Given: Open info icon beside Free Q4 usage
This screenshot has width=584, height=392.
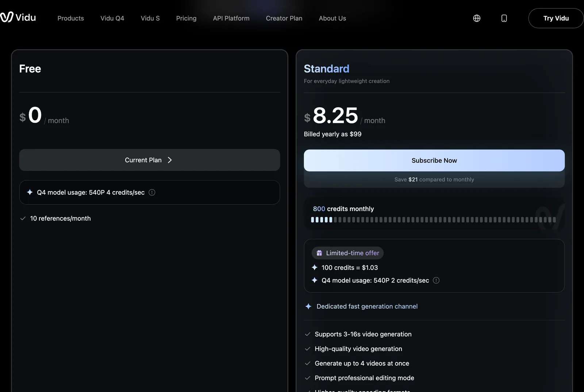Looking at the screenshot, I should tap(152, 193).
